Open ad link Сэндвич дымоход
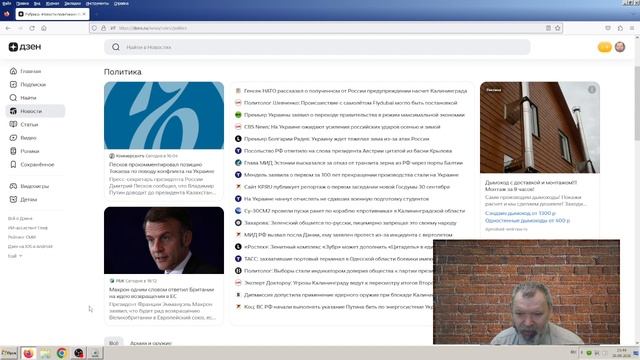Screen dimensions: 640x360 [520, 213]
